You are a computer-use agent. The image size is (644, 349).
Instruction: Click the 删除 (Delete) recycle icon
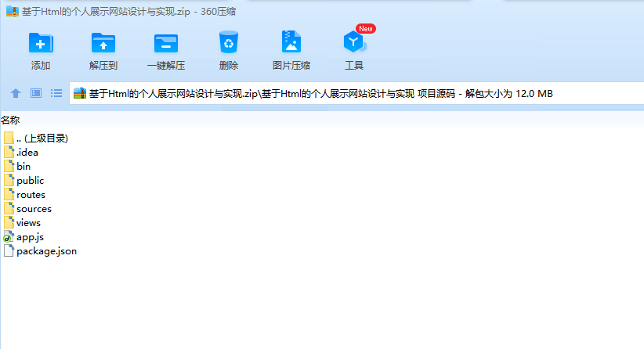229,42
